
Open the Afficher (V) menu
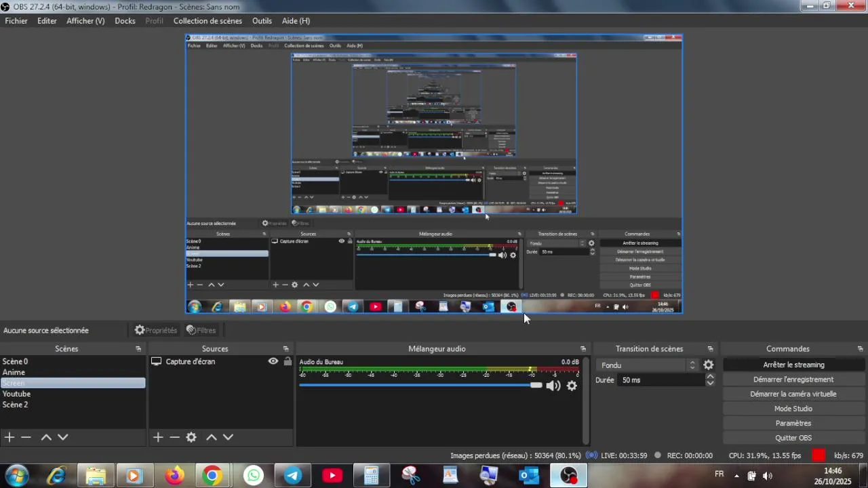coord(85,21)
